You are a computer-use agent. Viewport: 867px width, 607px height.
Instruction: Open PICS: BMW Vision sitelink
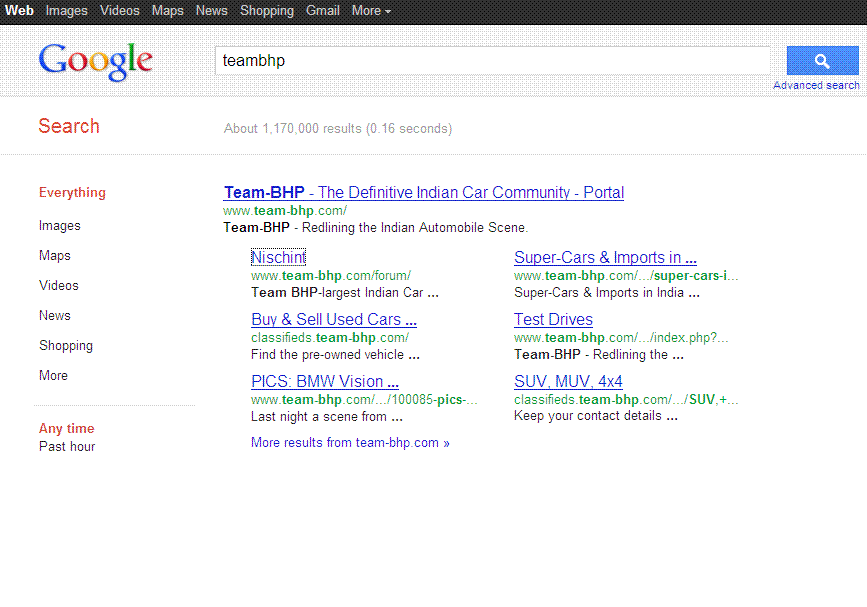(x=325, y=381)
